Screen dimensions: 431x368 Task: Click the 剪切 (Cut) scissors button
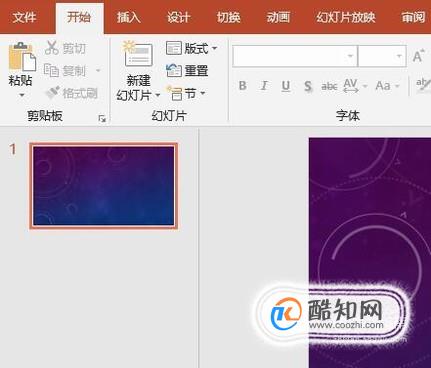point(65,49)
